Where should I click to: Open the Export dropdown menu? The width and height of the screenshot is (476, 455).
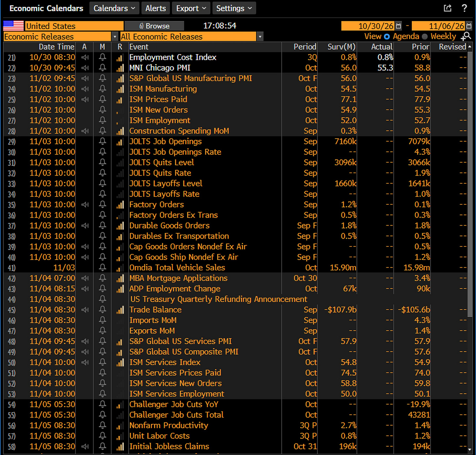(191, 8)
